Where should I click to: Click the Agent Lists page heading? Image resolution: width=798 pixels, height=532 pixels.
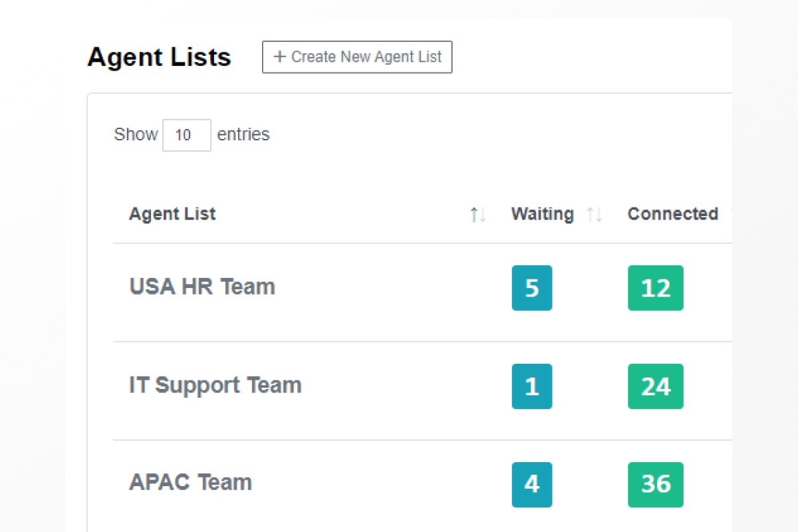click(159, 57)
